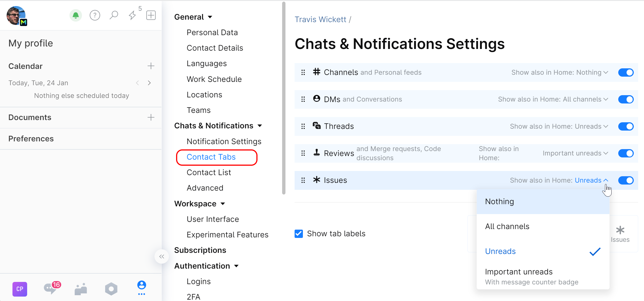Open the Travis Wickett breadcrumb link
644x301 pixels.
click(x=320, y=19)
